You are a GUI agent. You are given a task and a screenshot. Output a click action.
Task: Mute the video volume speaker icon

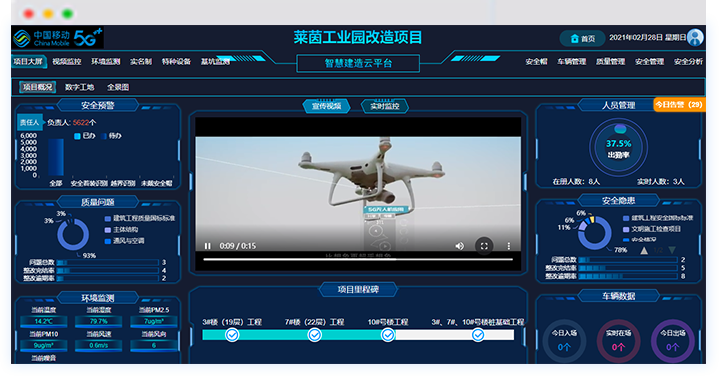pos(459,246)
